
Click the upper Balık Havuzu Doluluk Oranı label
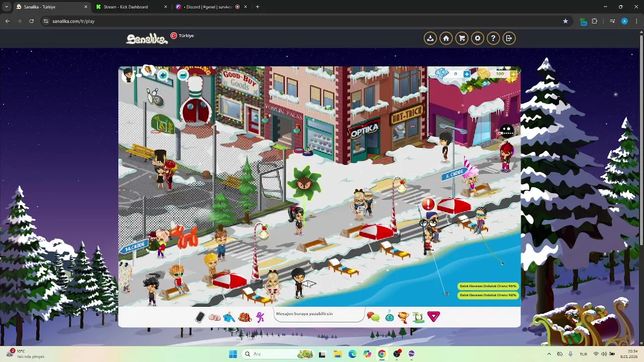pyautogui.click(x=488, y=286)
